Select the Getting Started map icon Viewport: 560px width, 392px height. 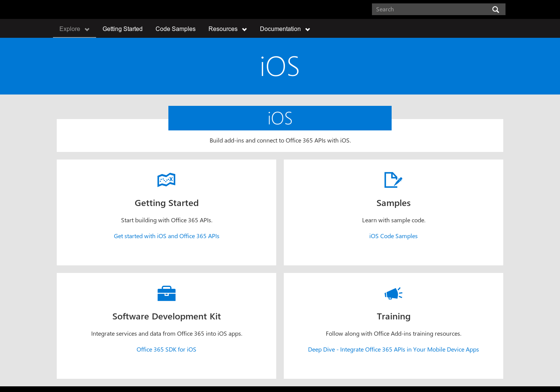[166, 180]
